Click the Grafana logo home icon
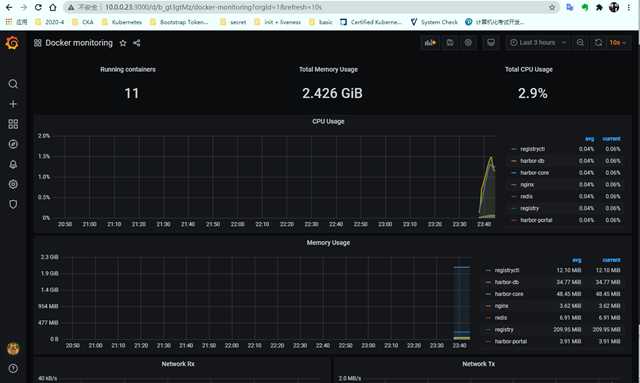 coord(12,42)
